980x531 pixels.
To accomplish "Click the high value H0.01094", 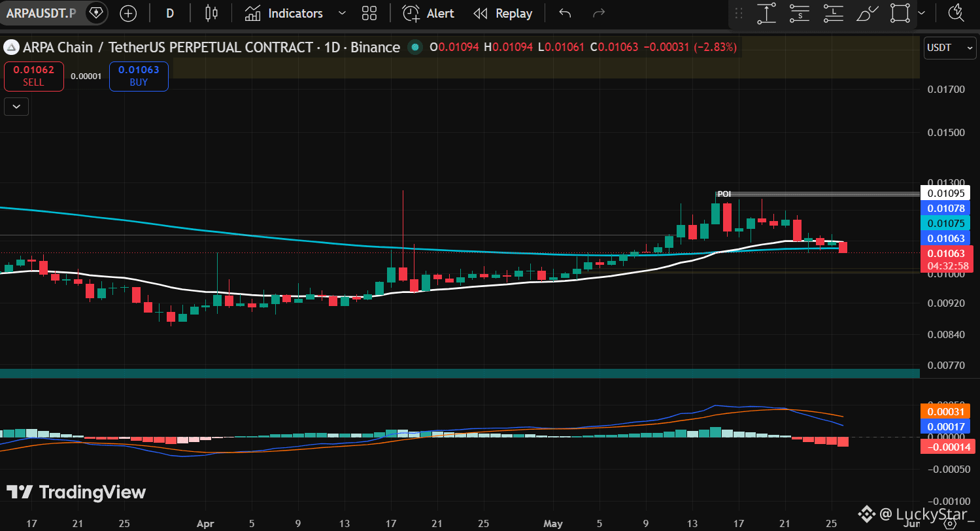I will 508,47.
